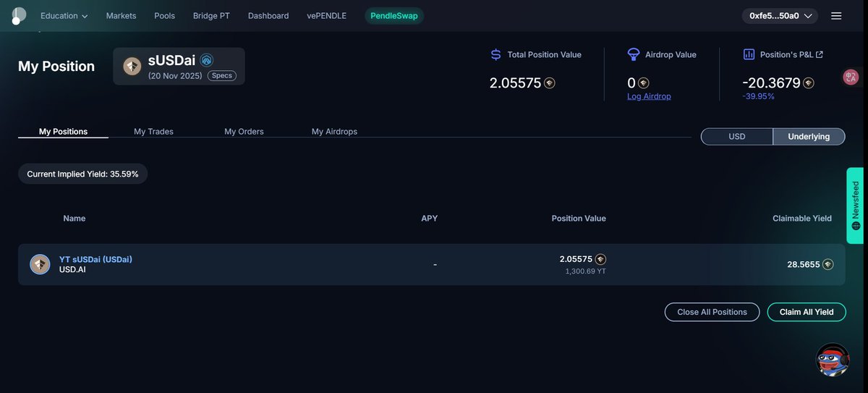Open Dashboard page
The image size is (868, 393).
(x=268, y=16)
